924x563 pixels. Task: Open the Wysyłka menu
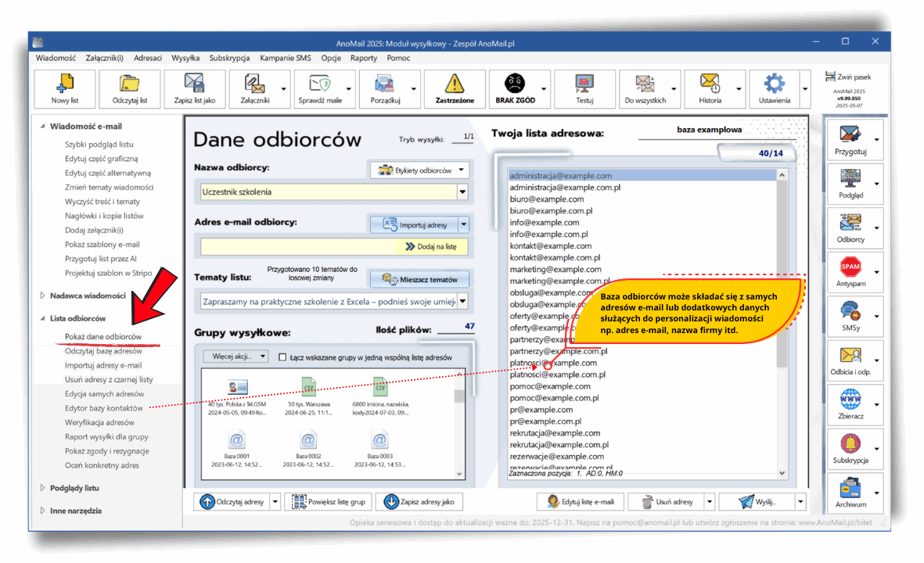[185, 58]
